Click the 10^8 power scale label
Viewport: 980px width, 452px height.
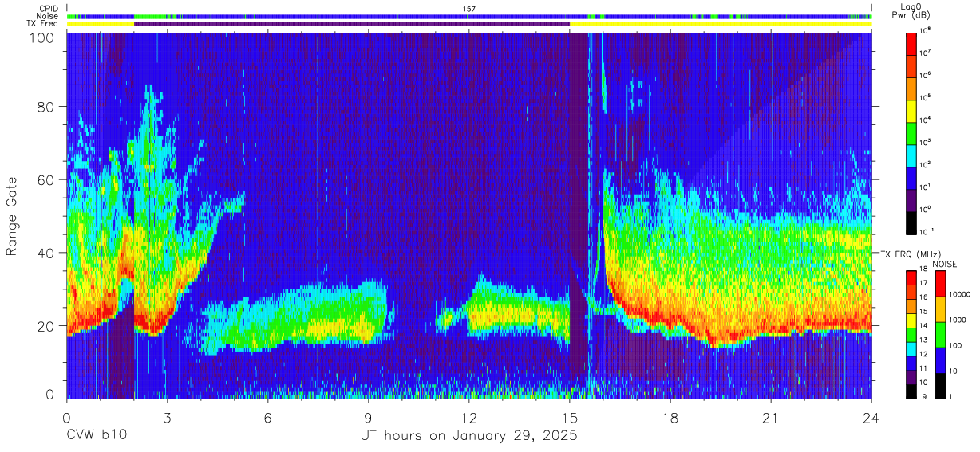924,31
